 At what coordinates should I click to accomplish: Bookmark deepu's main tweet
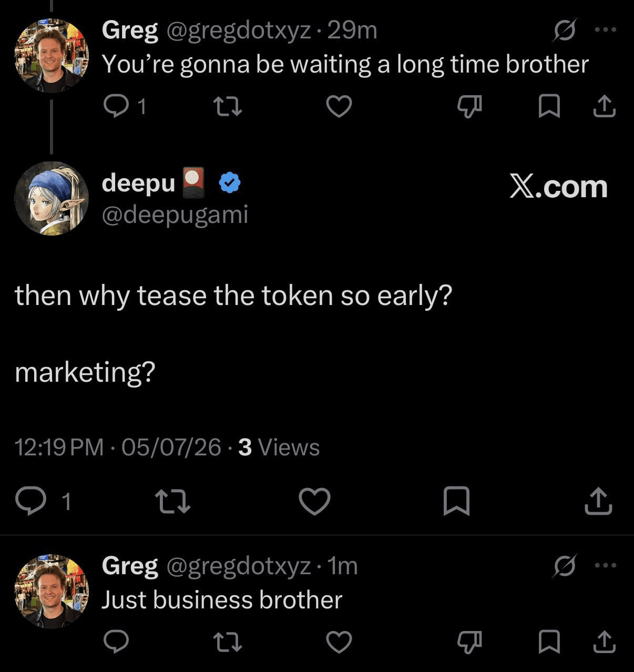tap(456, 501)
